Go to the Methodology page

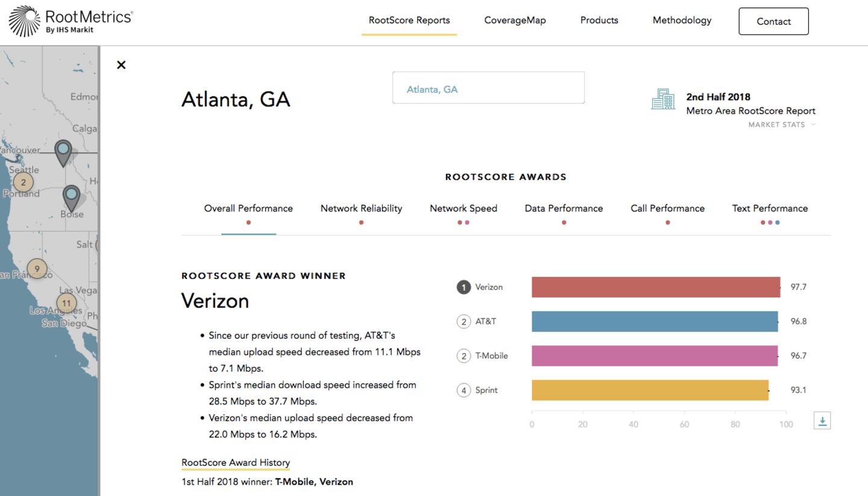682,20
